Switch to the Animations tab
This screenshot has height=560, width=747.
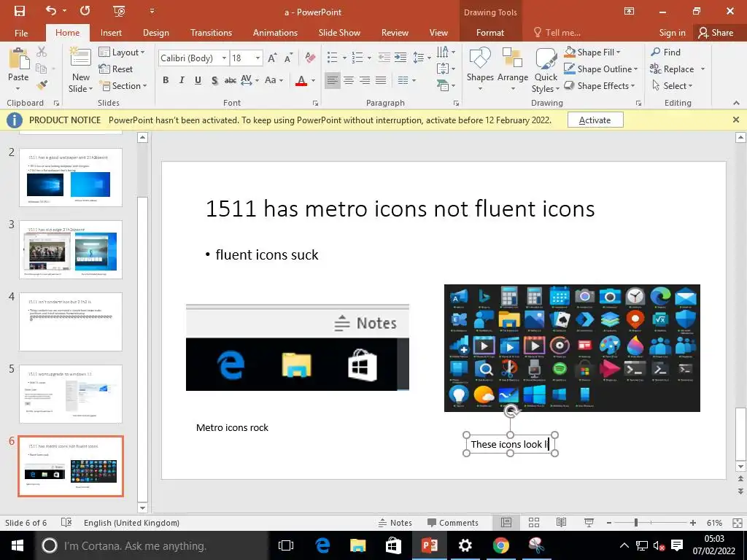point(275,33)
